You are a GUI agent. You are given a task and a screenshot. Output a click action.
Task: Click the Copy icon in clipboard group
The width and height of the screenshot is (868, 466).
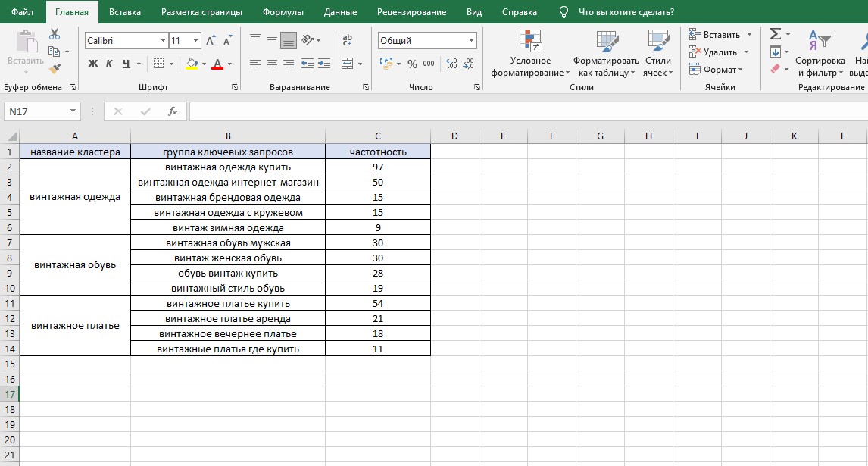(55, 52)
